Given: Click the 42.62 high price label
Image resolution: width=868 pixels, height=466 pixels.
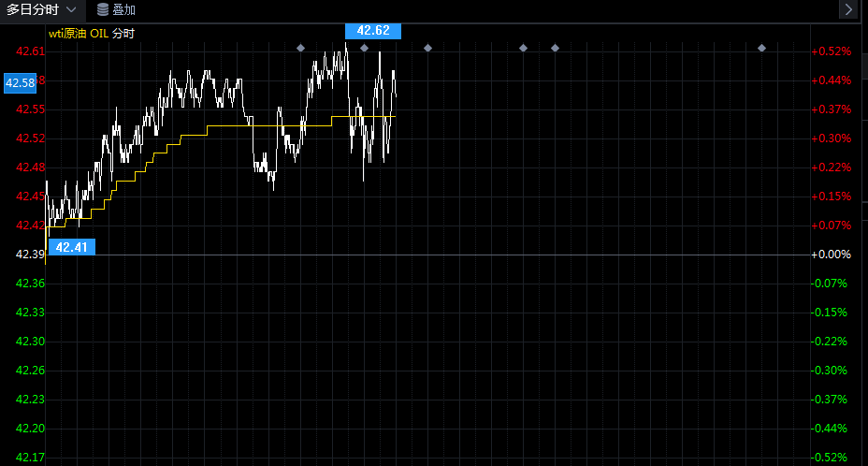Looking at the screenshot, I should pyautogui.click(x=373, y=31).
